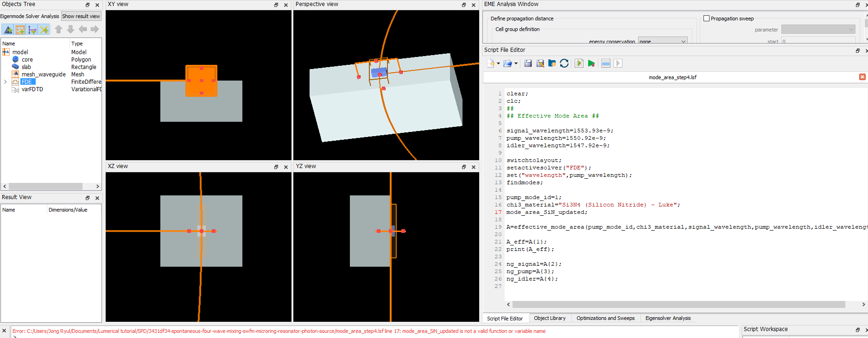This screenshot has width=868, height=338.
Task: Switch to Object Library tab
Action: [x=550, y=318]
